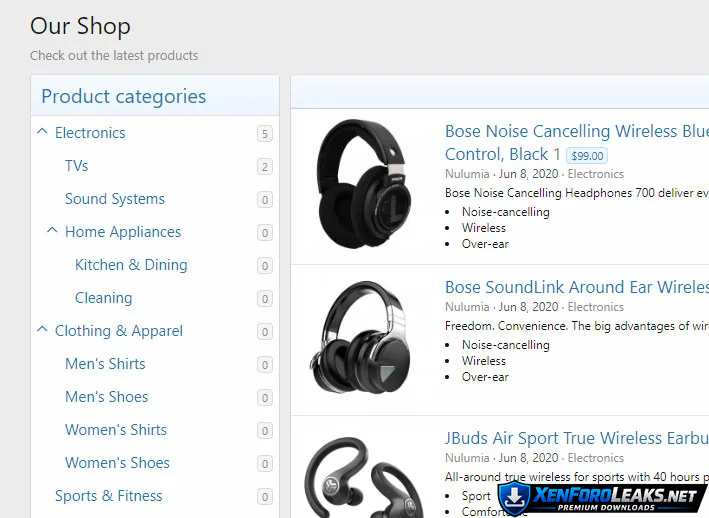Open the TVs category
709x518 pixels.
pos(76,166)
